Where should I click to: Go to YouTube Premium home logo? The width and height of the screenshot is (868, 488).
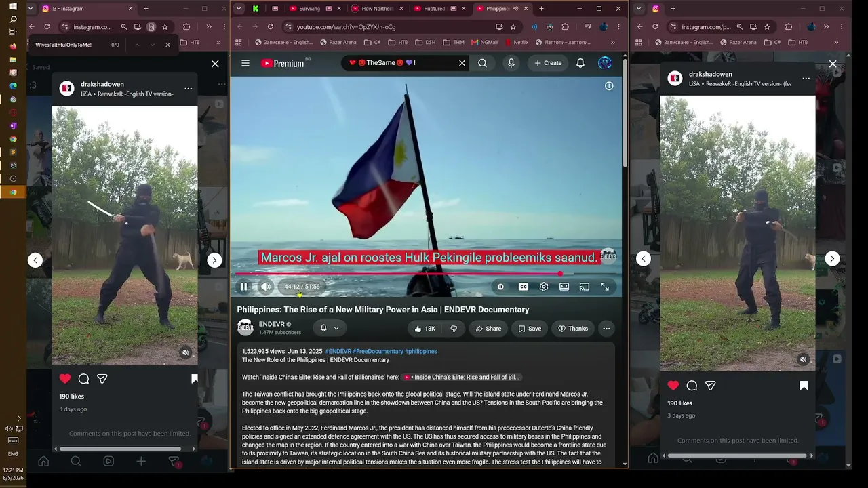tap(282, 63)
